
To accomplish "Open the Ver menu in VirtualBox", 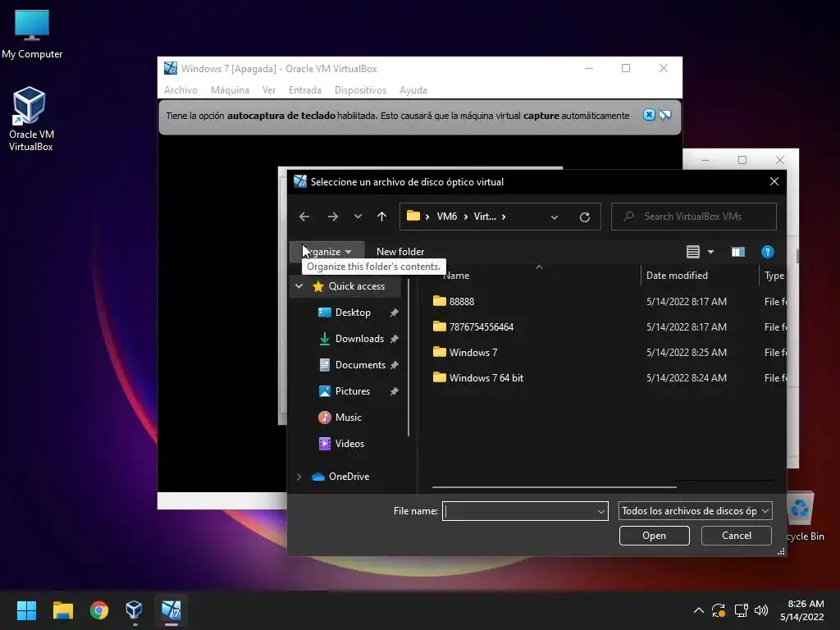I will (x=269, y=90).
